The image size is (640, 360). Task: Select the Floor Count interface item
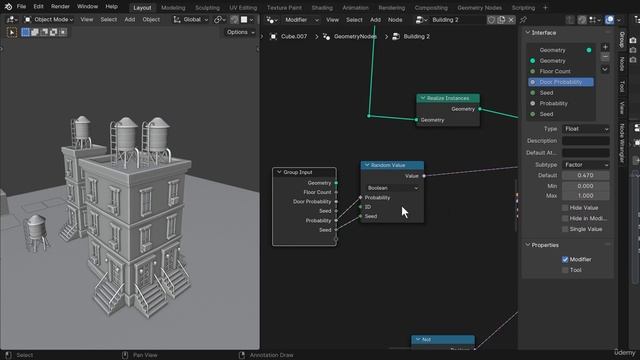click(x=561, y=71)
